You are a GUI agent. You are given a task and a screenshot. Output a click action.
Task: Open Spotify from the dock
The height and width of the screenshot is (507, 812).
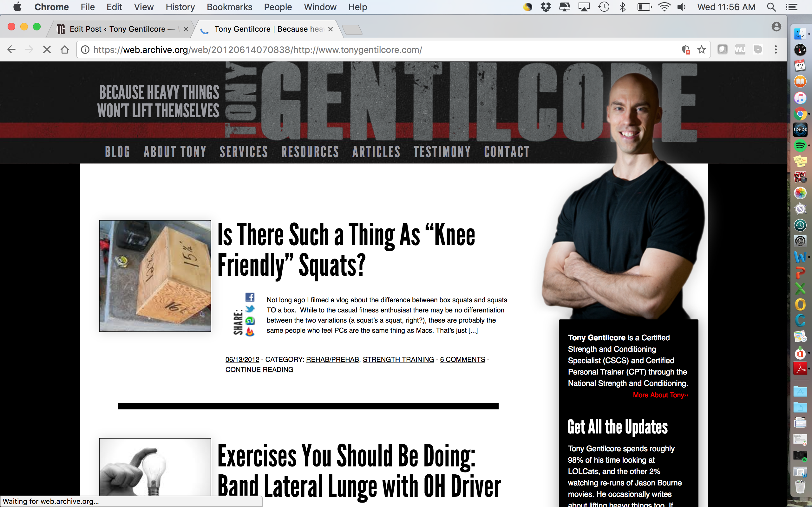[x=800, y=145]
